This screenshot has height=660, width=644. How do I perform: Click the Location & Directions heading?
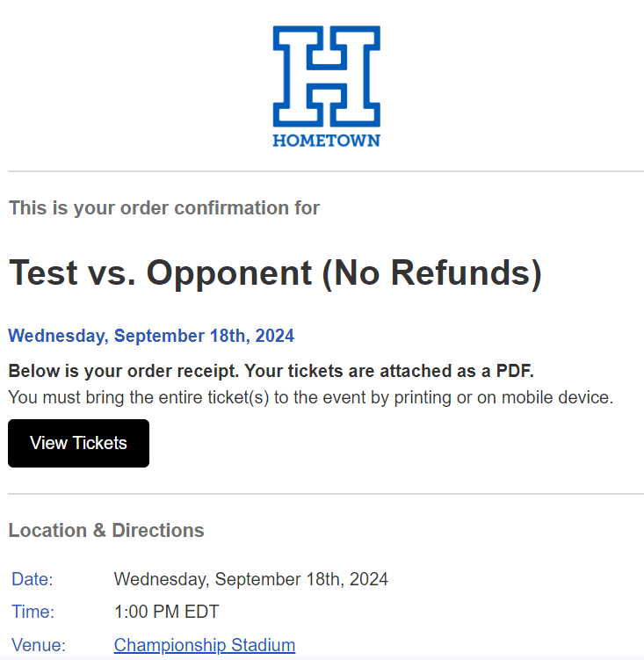[x=106, y=531]
